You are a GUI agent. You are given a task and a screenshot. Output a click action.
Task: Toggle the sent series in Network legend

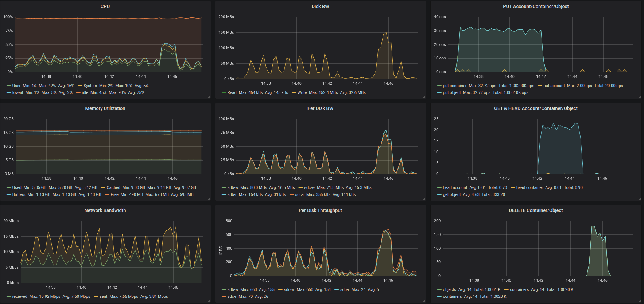[104, 297]
